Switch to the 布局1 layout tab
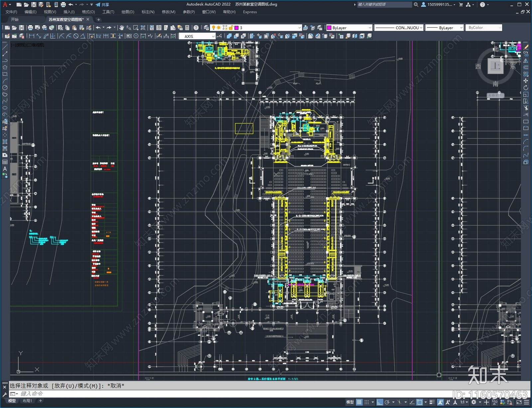Screen dimensions: 532x408 27,401
